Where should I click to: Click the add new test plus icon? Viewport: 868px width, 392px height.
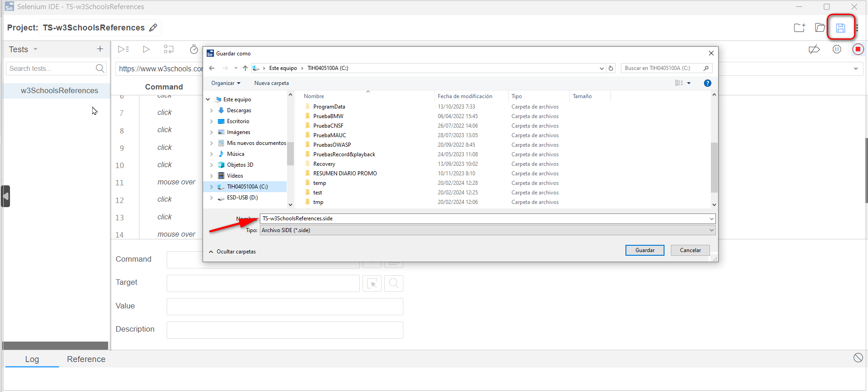pyautogui.click(x=100, y=49)
